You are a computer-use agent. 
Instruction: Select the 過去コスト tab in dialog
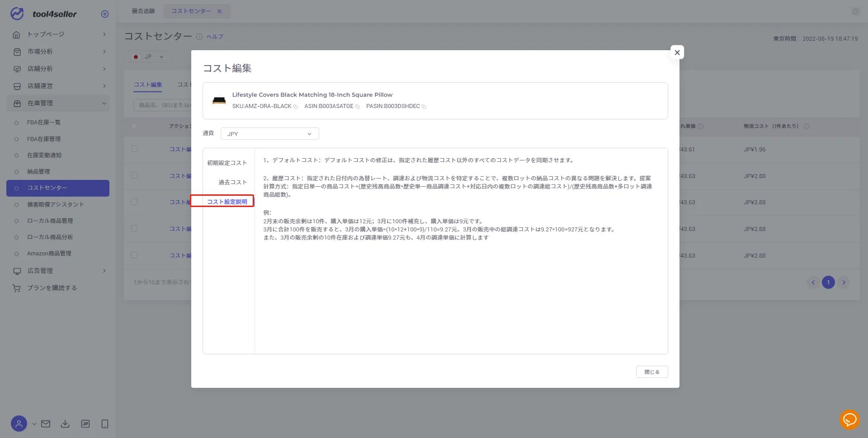point(232,182)
